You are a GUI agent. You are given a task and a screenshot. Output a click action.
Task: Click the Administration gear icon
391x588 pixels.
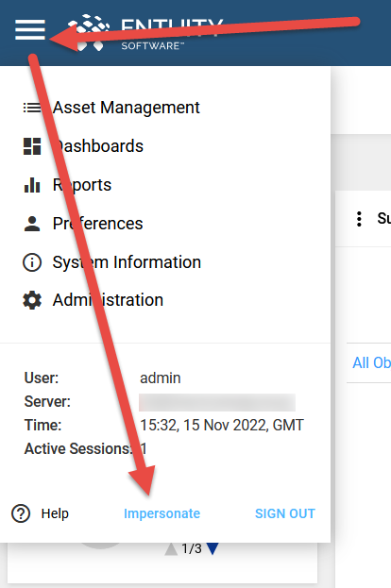[x=32, y=300]
